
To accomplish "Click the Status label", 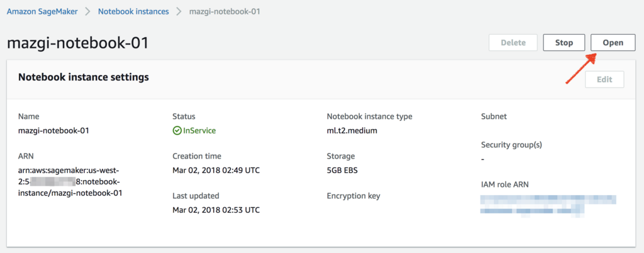I will point(184,116).
